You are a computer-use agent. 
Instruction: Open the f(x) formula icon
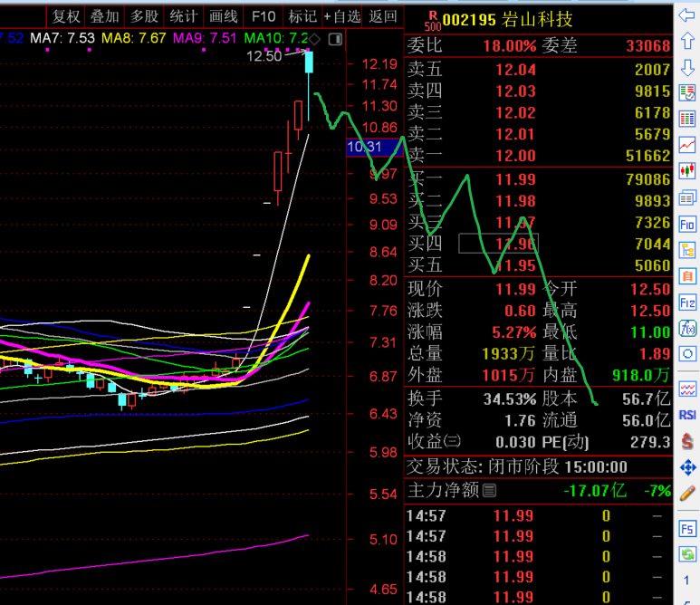687,329
